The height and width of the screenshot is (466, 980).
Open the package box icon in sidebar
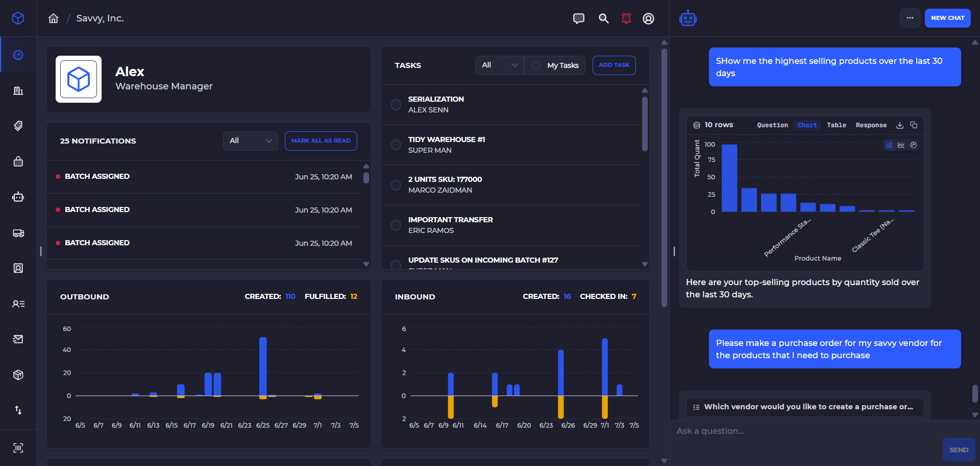pos(18,375)
